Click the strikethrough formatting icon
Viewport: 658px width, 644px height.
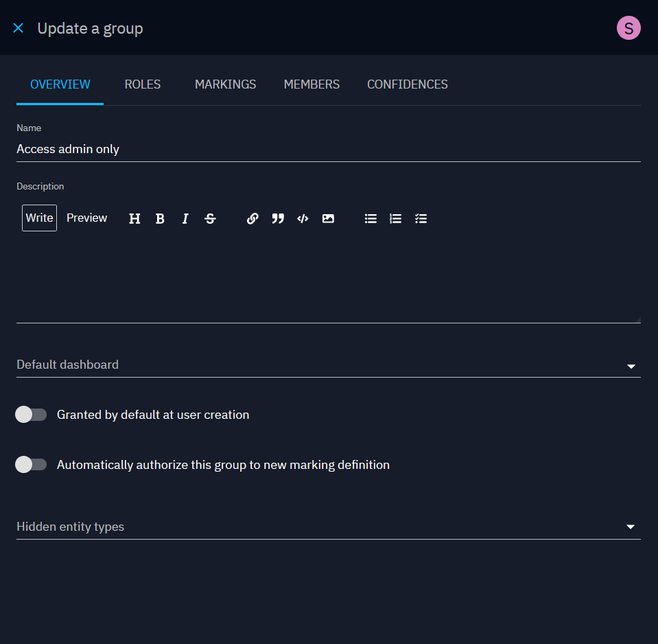pyautogui.click(x=211, y=218)
